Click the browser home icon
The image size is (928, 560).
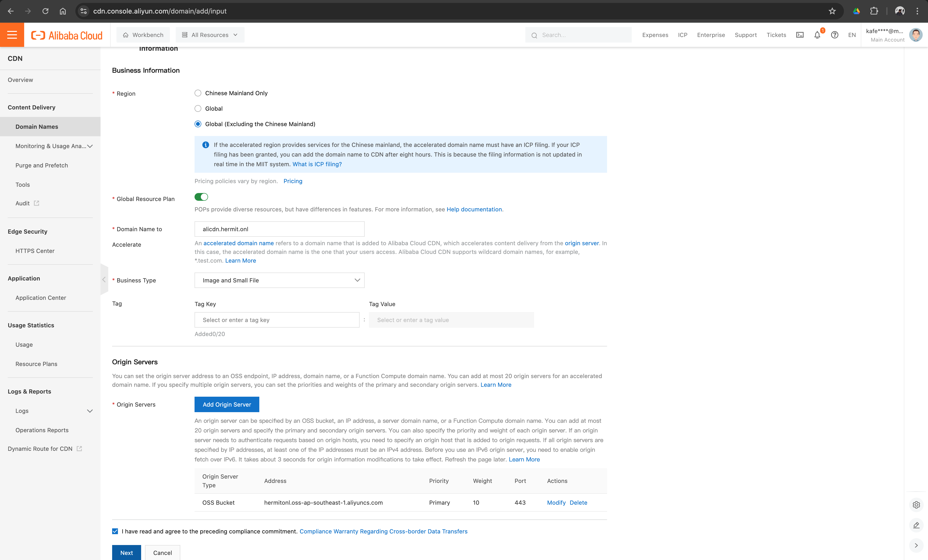coord(63,11)
